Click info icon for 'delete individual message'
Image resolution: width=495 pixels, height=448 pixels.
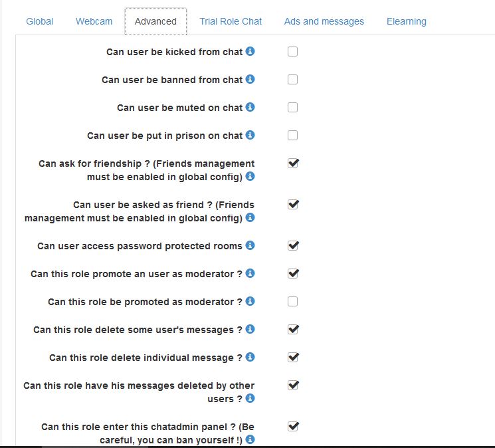250,357
